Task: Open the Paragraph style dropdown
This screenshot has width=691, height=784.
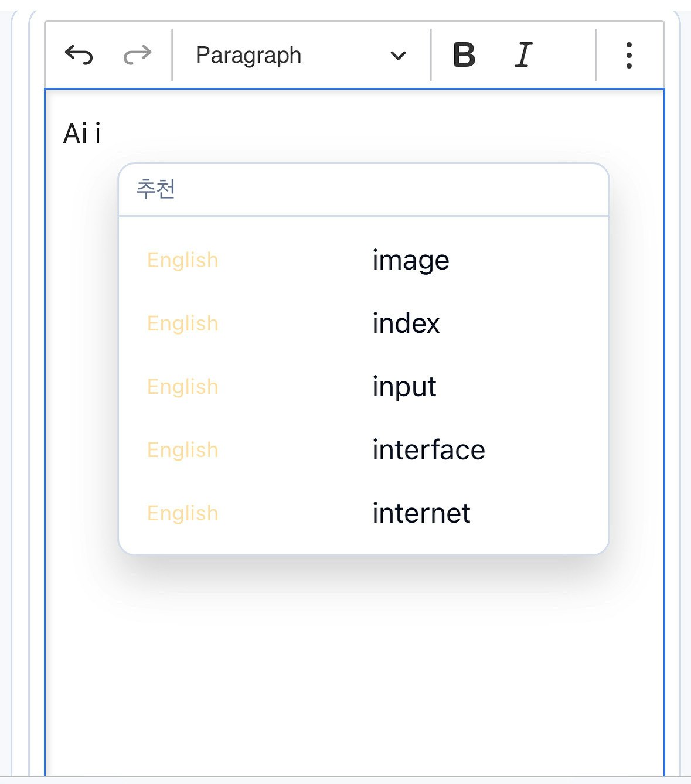Action: point(249,55)
